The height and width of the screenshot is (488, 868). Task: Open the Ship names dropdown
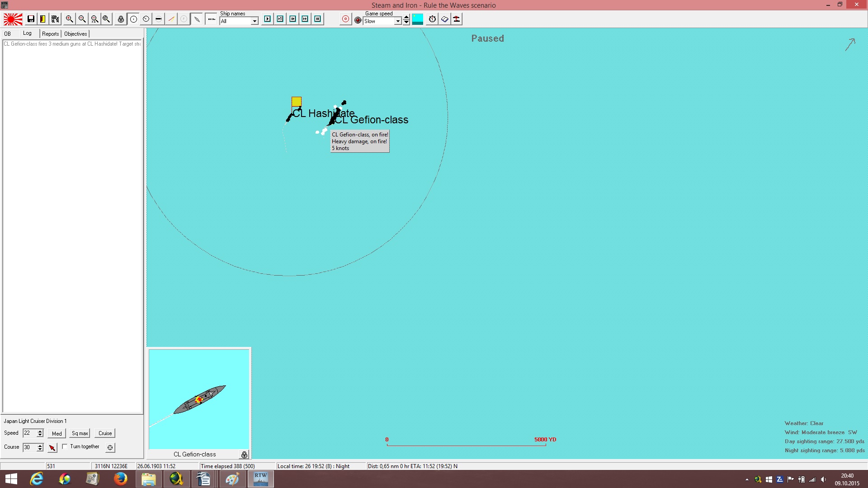pos(255,21)
